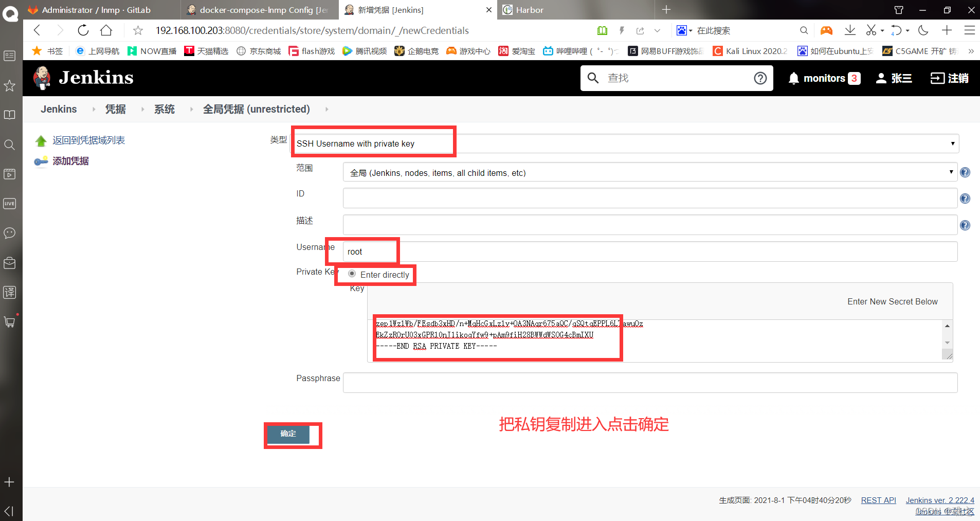Screen dimensions: 980x521
Task: Open the REST API link
Action: (878, 500)
